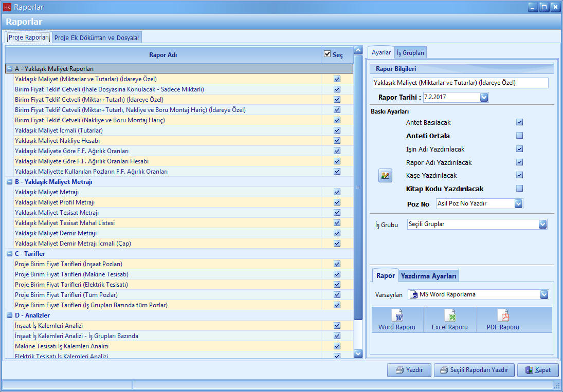Click Seçili Raporları Yazdır printer button

pos(474,370)
